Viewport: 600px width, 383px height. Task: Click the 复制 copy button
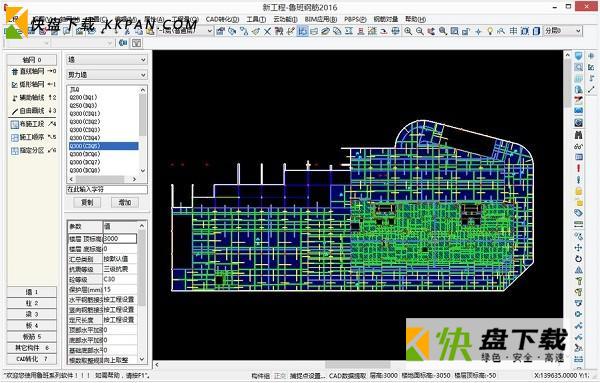[87, 202]
